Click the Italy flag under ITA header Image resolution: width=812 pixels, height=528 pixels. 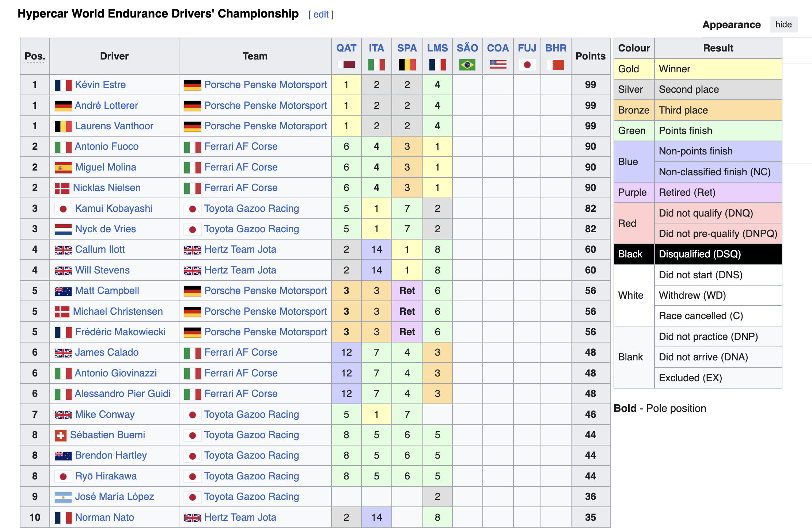click(x=376, y=65)
